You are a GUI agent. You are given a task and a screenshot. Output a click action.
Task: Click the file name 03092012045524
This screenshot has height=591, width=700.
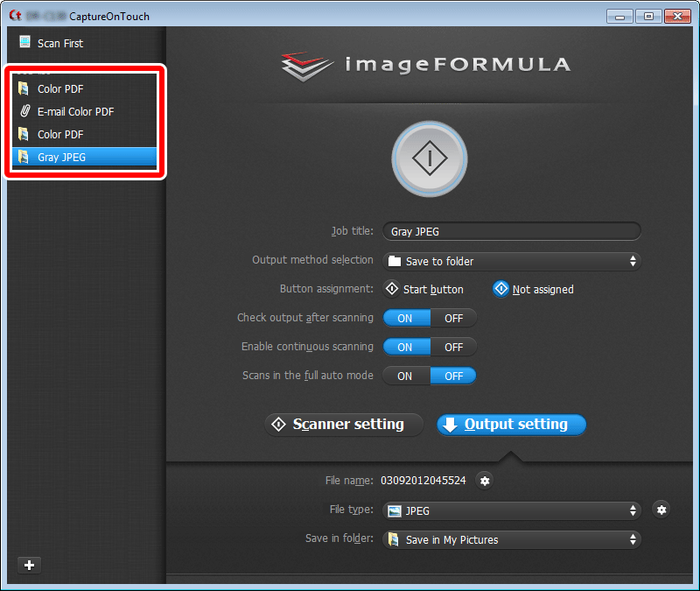click(x=423, y=481)
